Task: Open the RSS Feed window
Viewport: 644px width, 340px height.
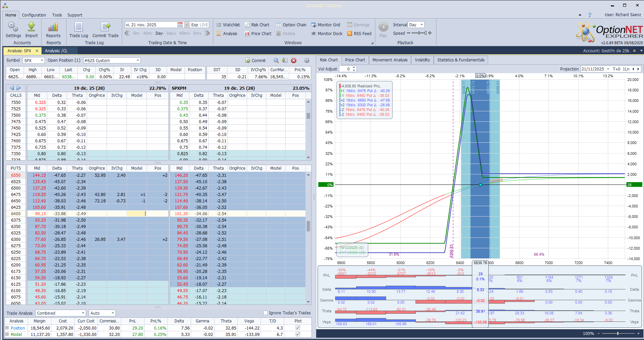Action: coord(359,34)
